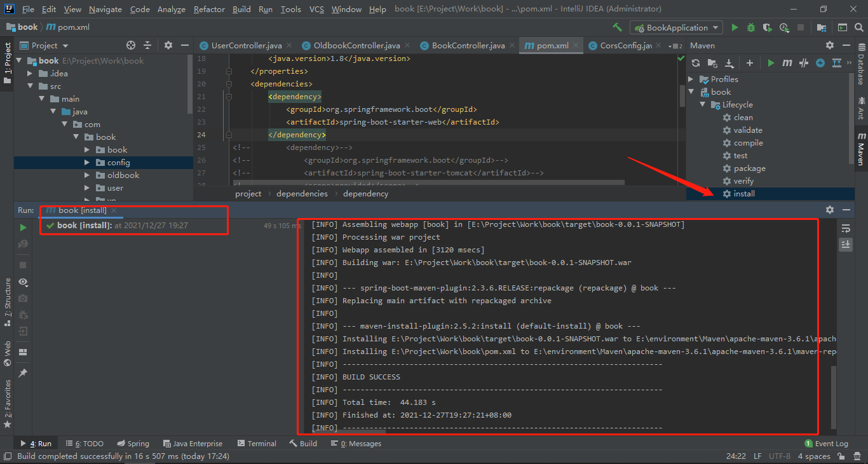The image size is (868, 464).
Task: Click the Build Project hammer icon
Action: tap(617, 27)
